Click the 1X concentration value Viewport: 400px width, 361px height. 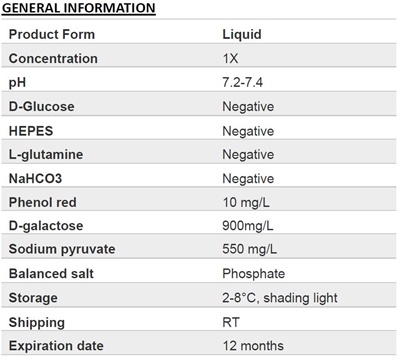tap(230, 58)
